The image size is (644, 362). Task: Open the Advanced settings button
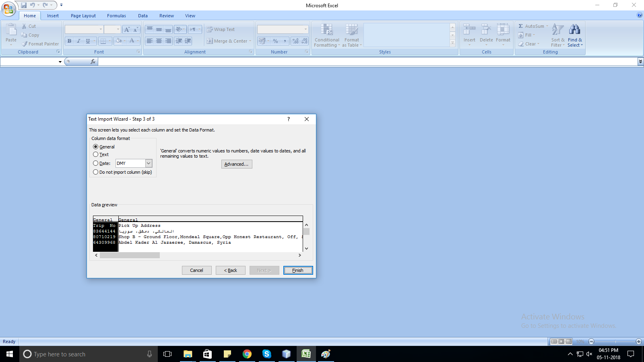(x=237, y=164)
